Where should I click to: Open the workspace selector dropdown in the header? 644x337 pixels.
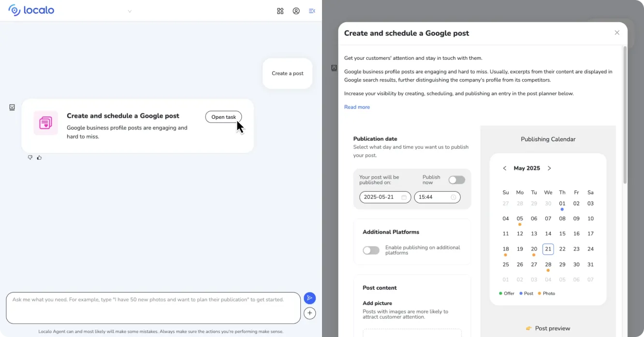point(129,11)
